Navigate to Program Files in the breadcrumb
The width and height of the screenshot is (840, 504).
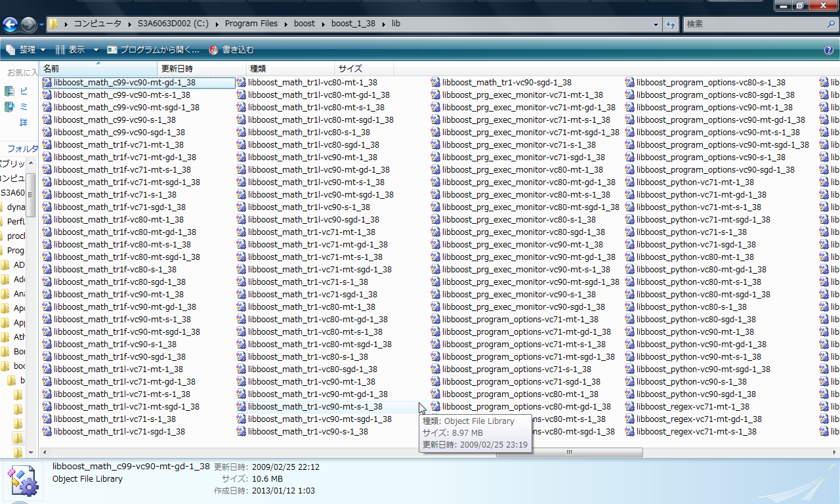[x=251, y=24]
